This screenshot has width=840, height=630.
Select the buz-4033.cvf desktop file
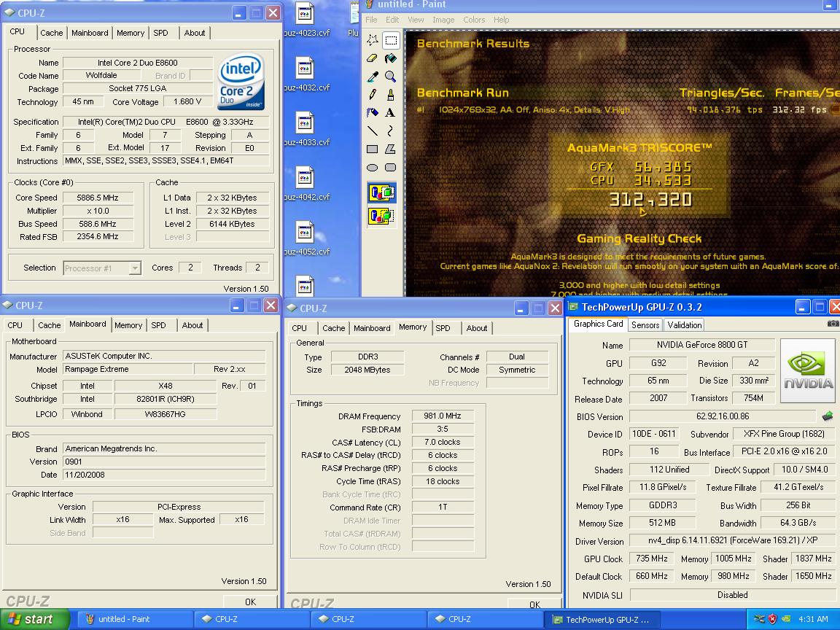(x=306, y=129)
